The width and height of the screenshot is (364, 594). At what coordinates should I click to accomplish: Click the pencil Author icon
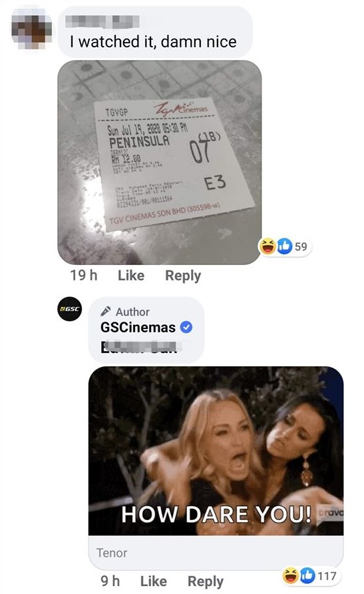pos(106,312)
